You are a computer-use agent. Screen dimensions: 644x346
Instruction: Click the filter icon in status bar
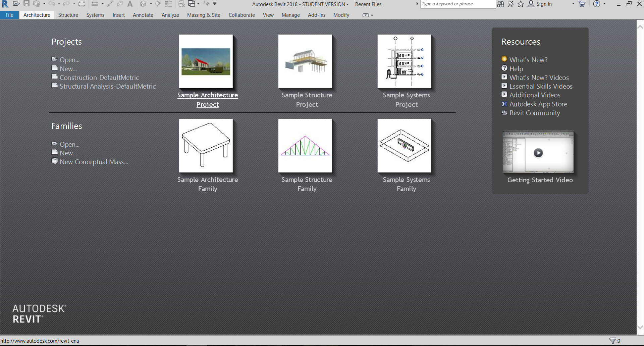point(612,341)
